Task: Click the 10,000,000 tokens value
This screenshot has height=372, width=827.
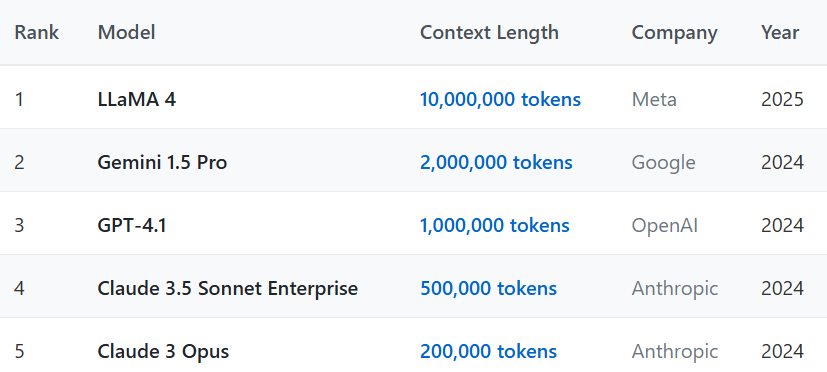Action: (500, 99)
